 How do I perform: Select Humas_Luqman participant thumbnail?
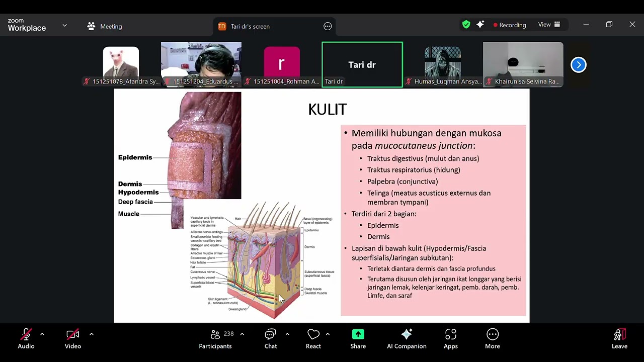tap(443, 65)
